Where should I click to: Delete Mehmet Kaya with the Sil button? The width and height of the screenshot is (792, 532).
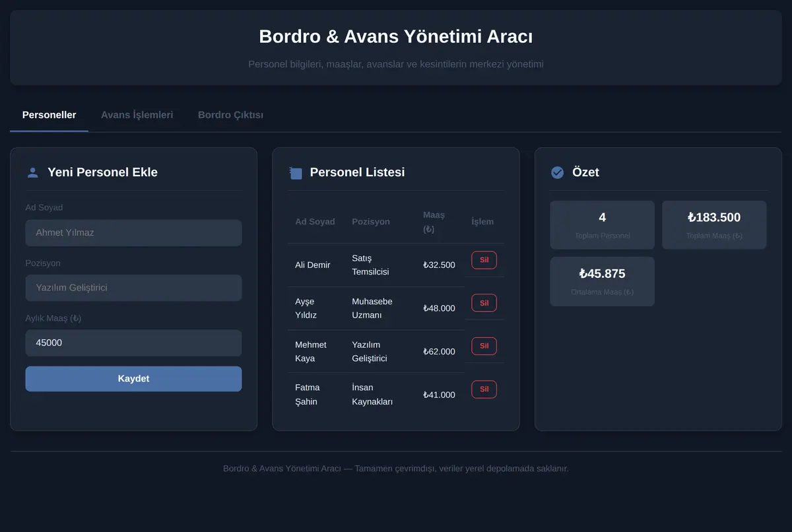coord(484,346)
